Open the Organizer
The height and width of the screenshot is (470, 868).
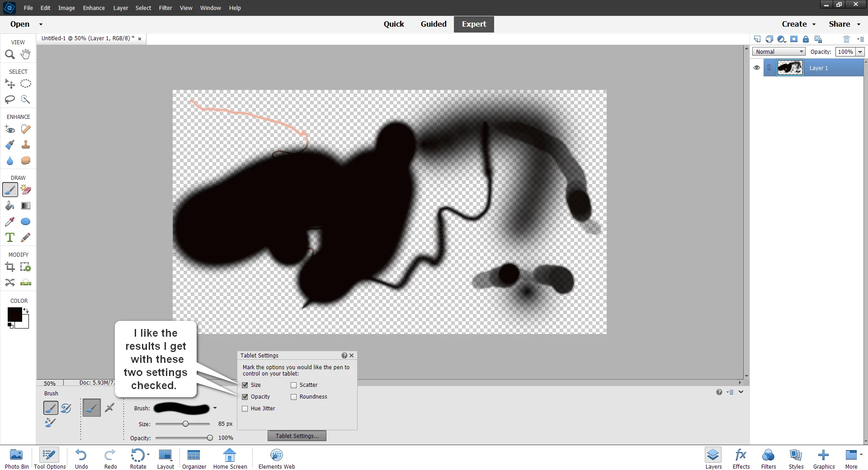pos(194,458)
